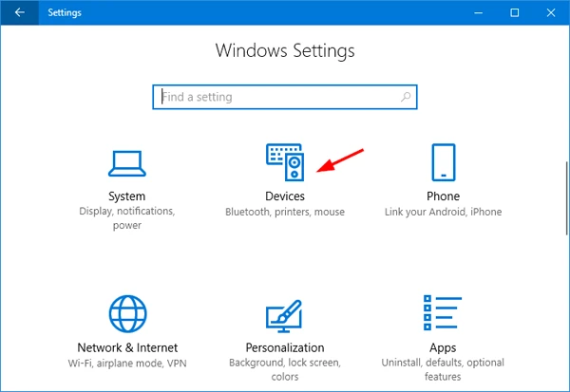Click the 'Network & Internet' label
Screen dimensions: 570x392
126,348
